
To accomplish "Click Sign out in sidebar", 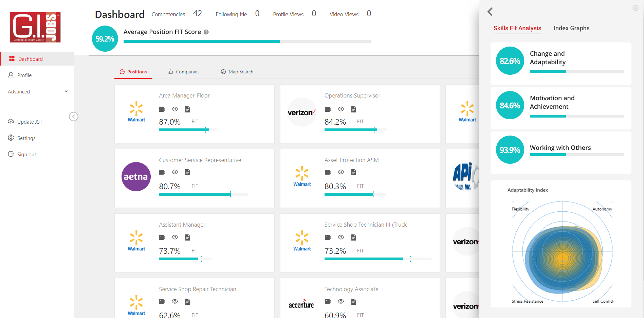I will [x=37, y=154].
